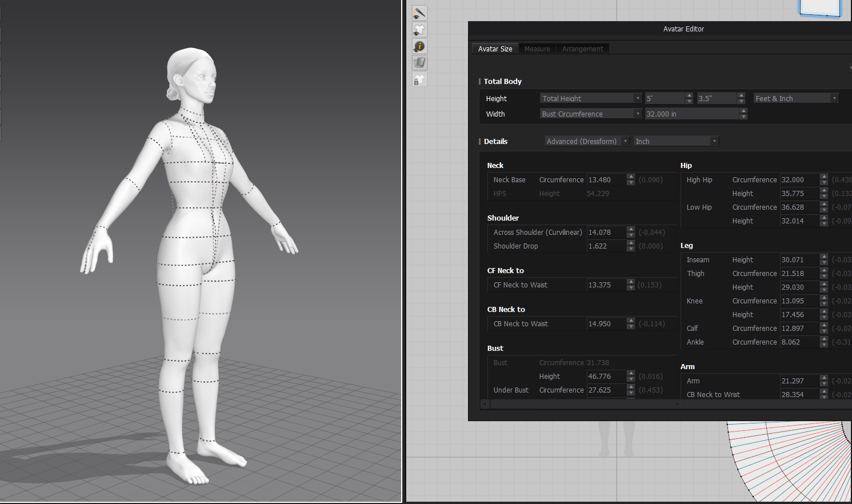852x504 pixels.
Task: Click up arrow for High Hip Circumference
Action: click(824, 177)
